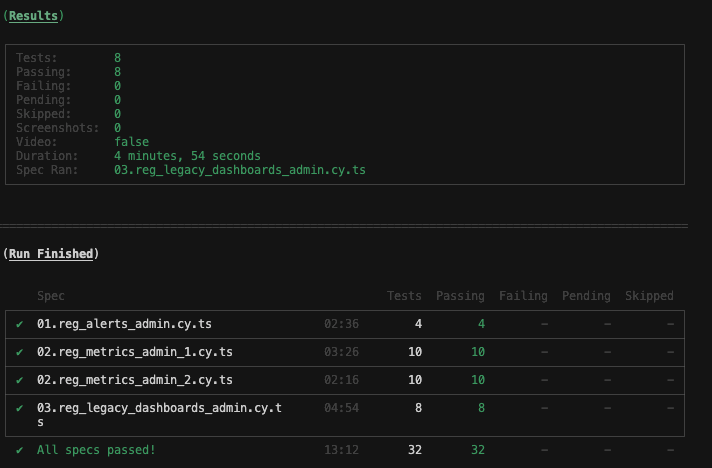Click the checkmark beside 03.reg_legacy_dashboards_admin spec row
Image resolution: width=712 pixels, height=468 pixels.
click(19, 408)
